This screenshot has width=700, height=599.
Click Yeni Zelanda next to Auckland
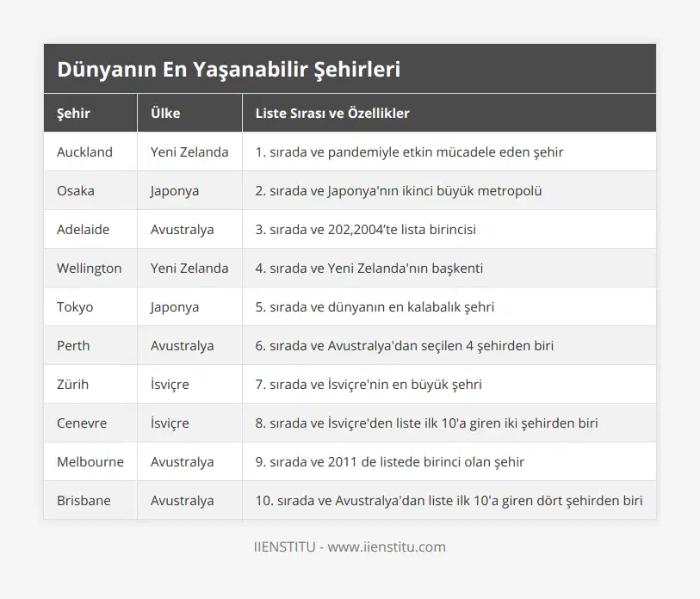(190, 151)
